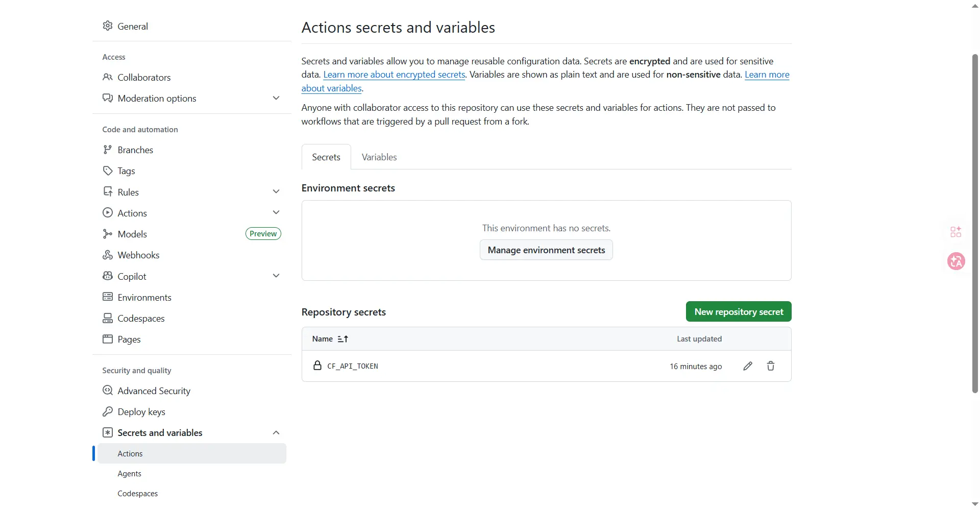Click Manage environment secrets button
This screenshot has width=980, height=510.
[x=546, y=250]
